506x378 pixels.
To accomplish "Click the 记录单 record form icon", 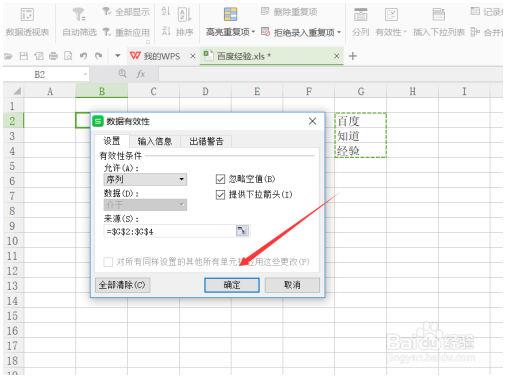I will [x=475, y=12].
